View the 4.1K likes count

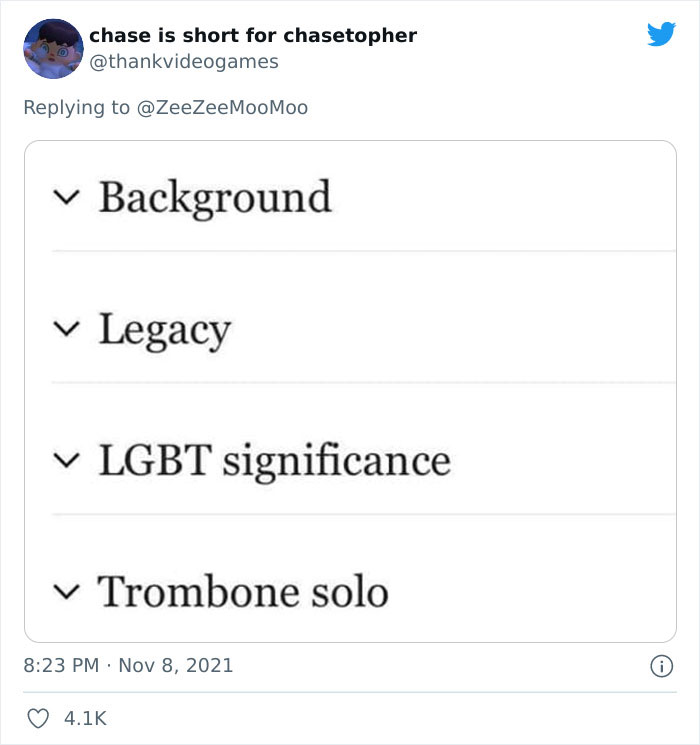click(x=85, y=718)
